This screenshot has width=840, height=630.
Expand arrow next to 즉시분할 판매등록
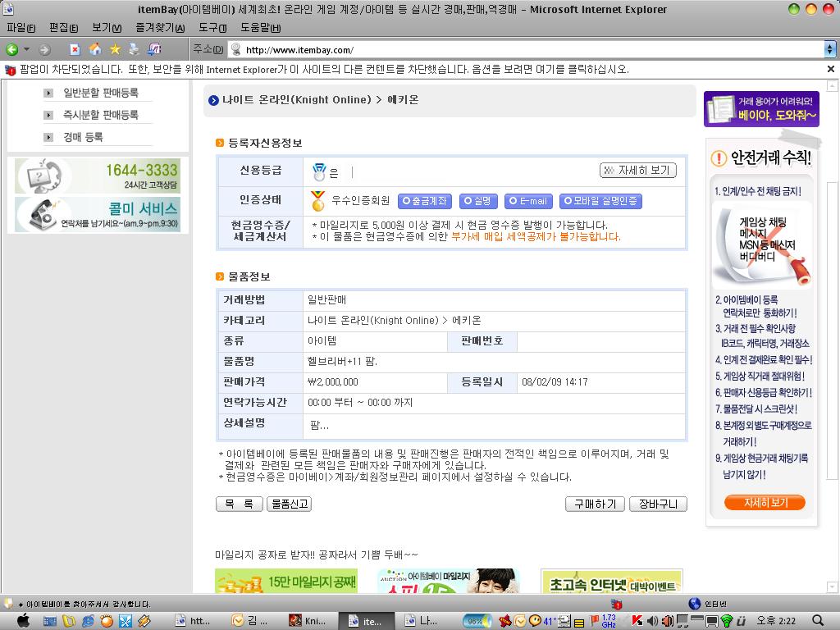[x=48, y=115]
